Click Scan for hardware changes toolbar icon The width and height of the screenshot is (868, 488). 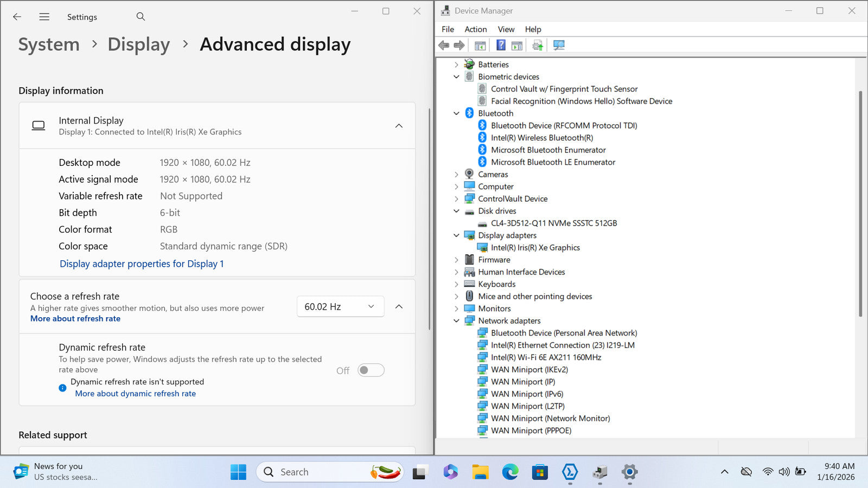point(559,46)
